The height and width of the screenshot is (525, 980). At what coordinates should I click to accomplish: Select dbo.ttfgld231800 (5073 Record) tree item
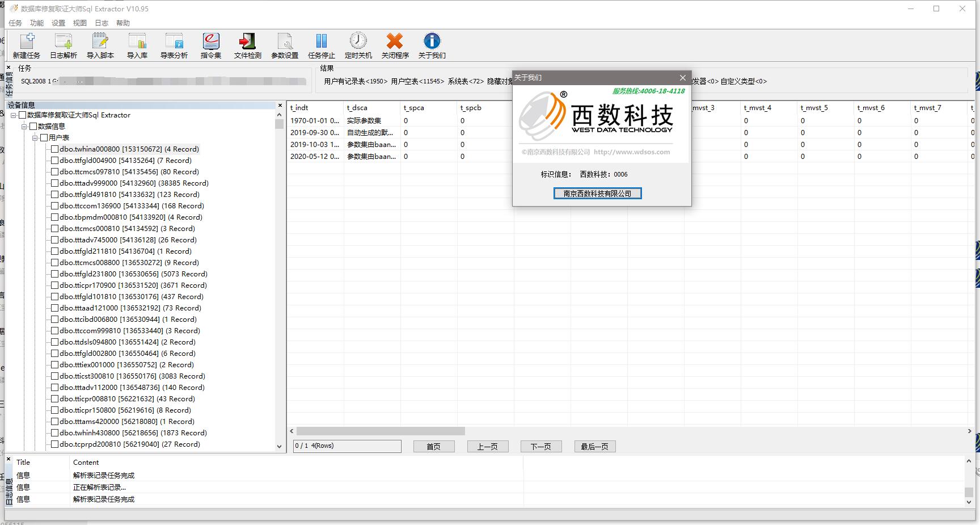[x=133, y=274]
